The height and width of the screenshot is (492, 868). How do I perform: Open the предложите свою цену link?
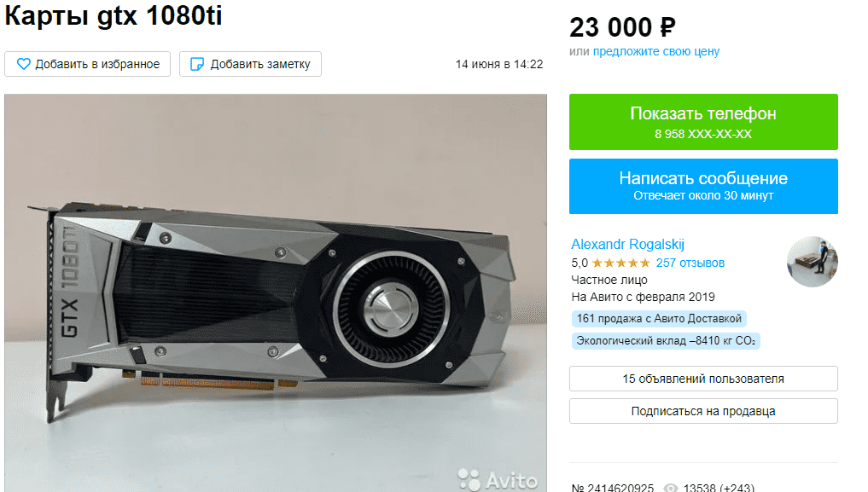tap(656, 51)
